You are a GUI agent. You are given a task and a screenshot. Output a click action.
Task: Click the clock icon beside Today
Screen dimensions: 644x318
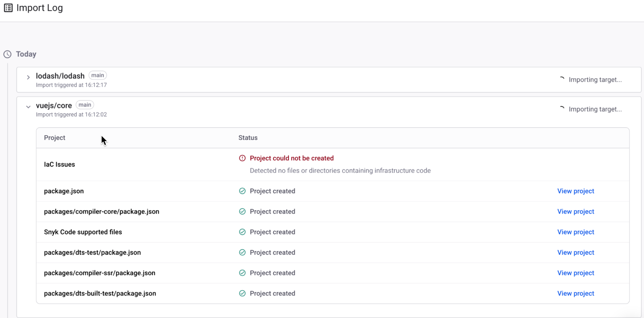7,54
